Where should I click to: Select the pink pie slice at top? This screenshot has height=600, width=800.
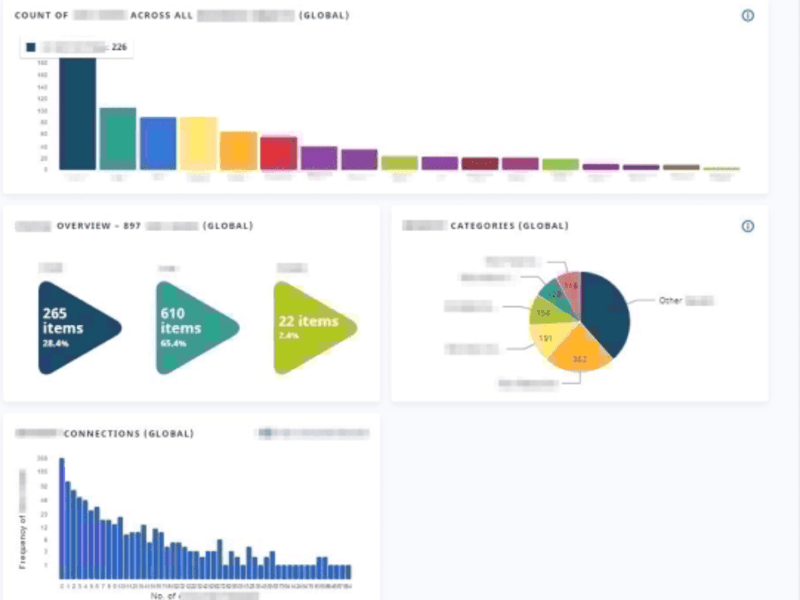point(570,288)
